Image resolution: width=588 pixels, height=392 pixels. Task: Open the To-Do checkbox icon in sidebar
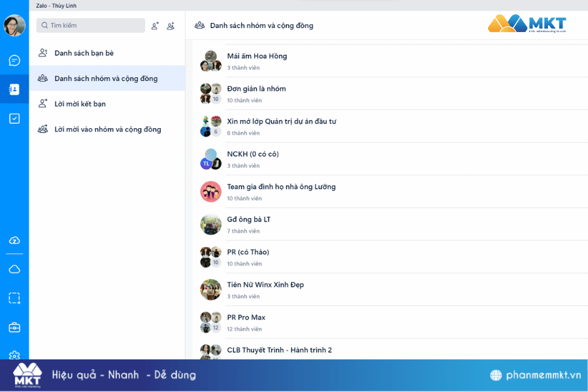click(x=14, y=118)
